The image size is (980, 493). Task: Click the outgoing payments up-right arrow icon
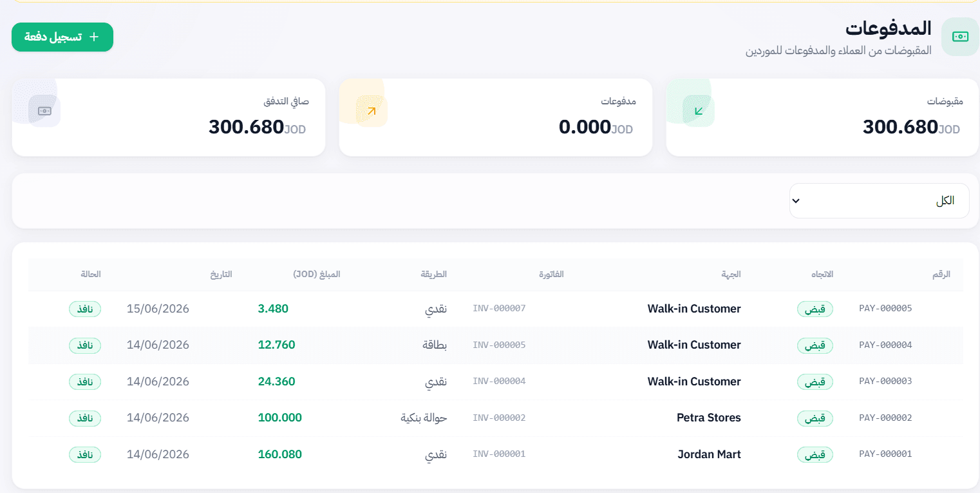point(372,111)
